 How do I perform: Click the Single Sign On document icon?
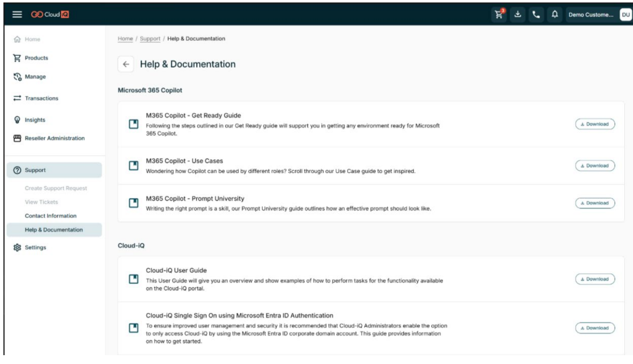click(x=133, y=328)
